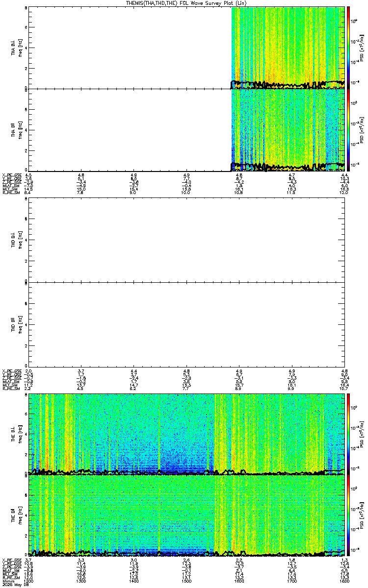Click the 'hhmm' time axis label
Screen dimensions: 368x588
click(x=7, y=580)
